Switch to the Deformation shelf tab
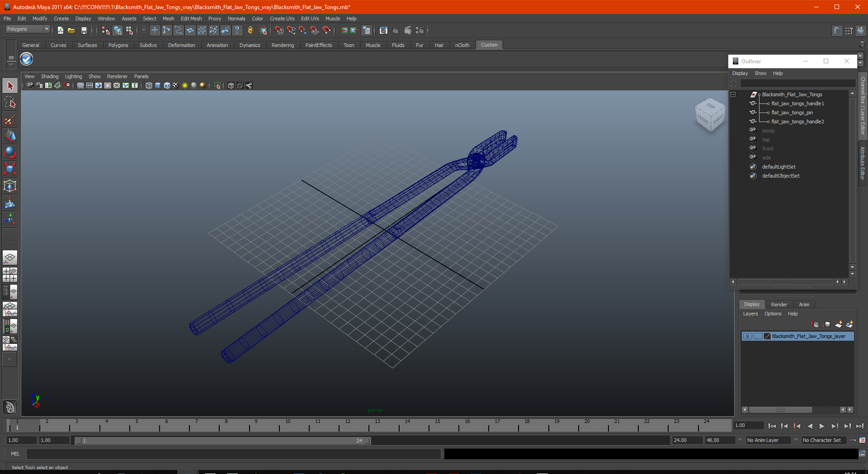 tap(181, 45)
